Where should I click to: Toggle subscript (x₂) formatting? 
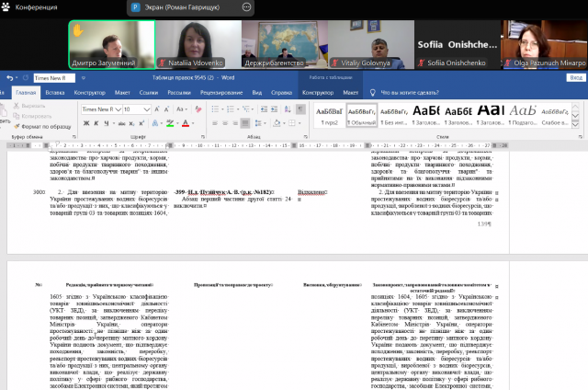[131, 123]
